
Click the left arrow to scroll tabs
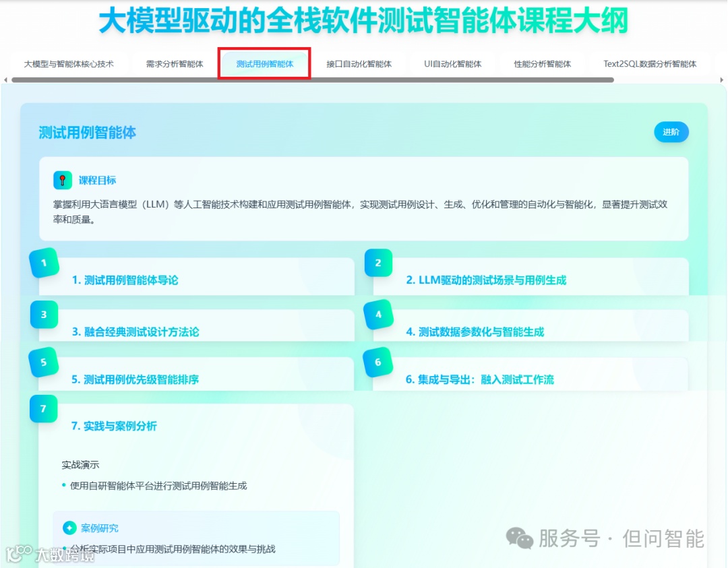6,81
